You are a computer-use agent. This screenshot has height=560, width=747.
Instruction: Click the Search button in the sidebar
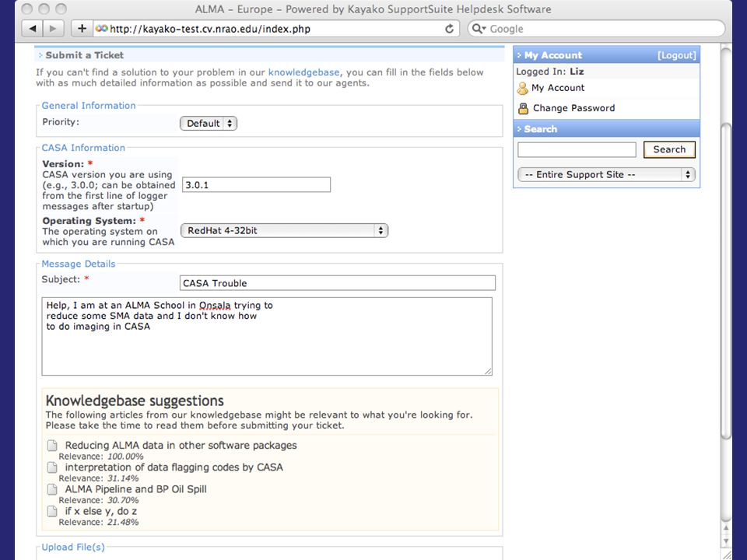pos(669,149)
